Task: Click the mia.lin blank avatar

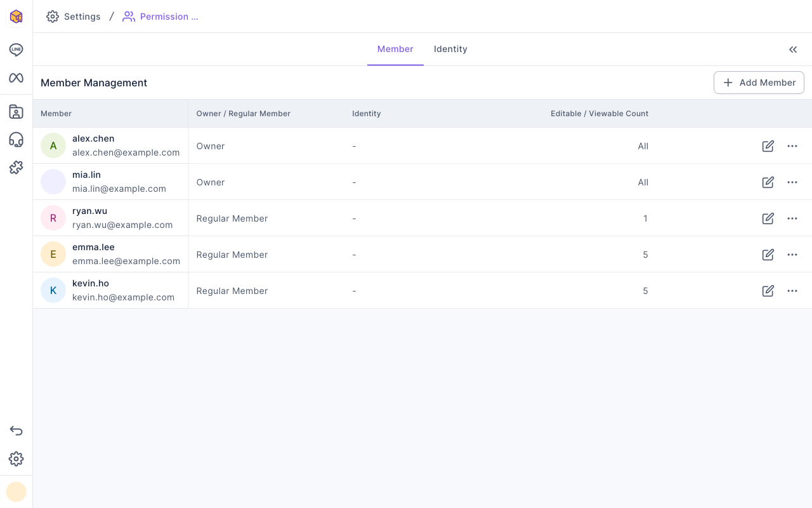Action: click(x=53, y=182)
